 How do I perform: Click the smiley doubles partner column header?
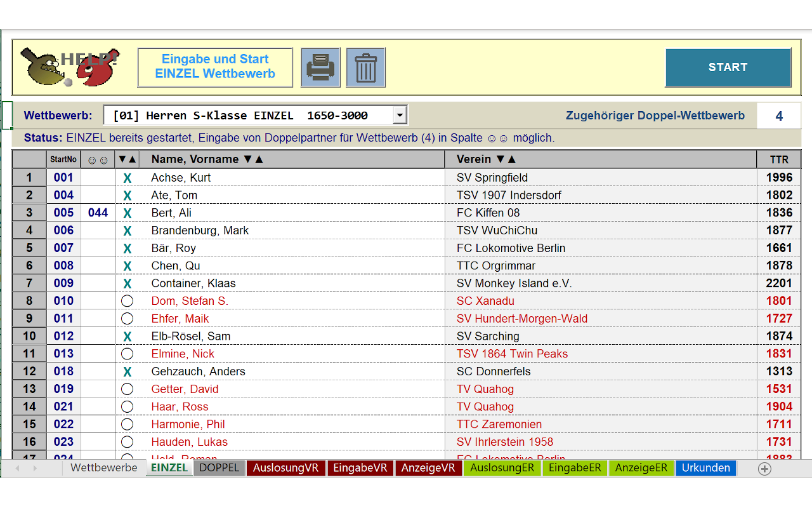pos(98,159)
